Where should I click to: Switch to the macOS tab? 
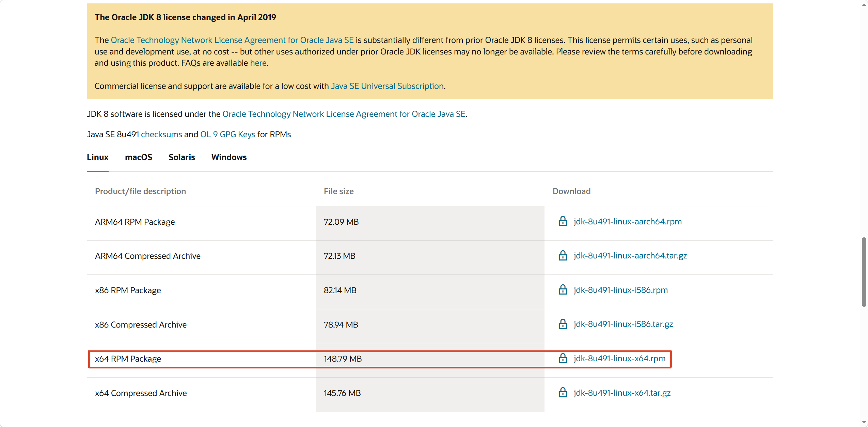138,157
